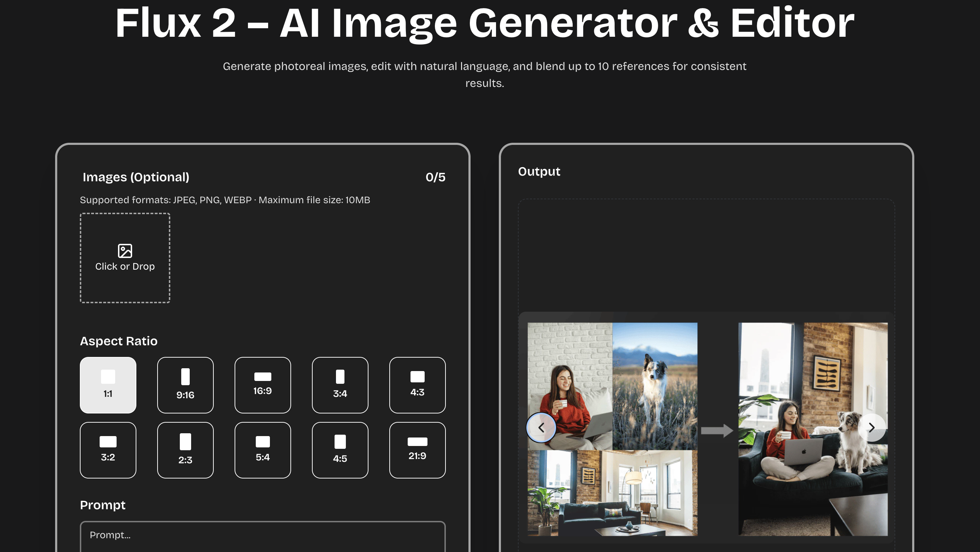
Task: Choose the 3:4 ratio option
Action: 340,385
